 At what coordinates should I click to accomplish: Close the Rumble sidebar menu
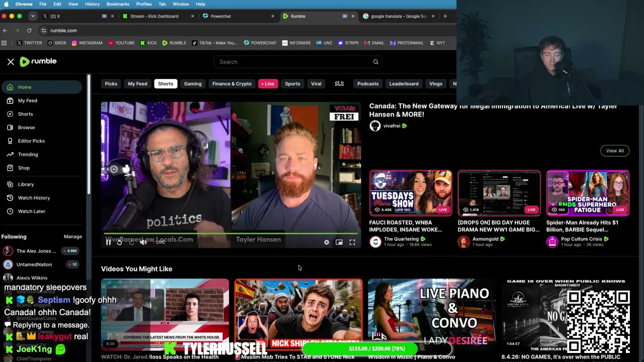coord(11,62)
